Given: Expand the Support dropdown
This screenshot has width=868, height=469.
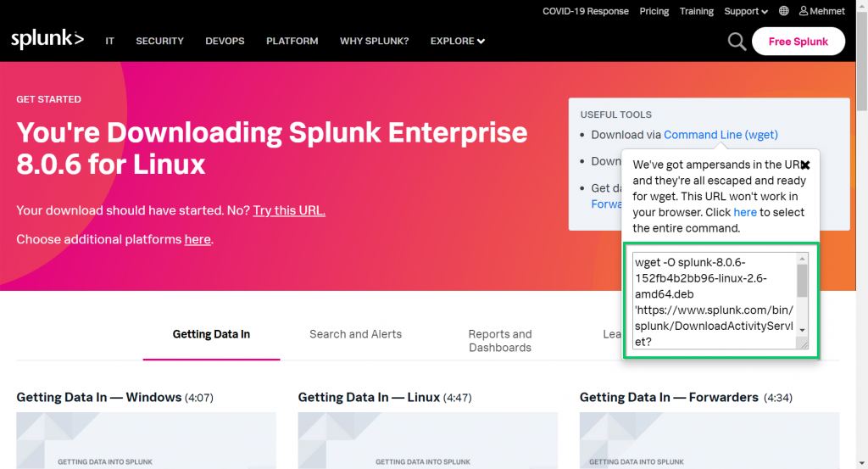Looking at the screenshot, I should pyautogui.click(x=746, y=11).
